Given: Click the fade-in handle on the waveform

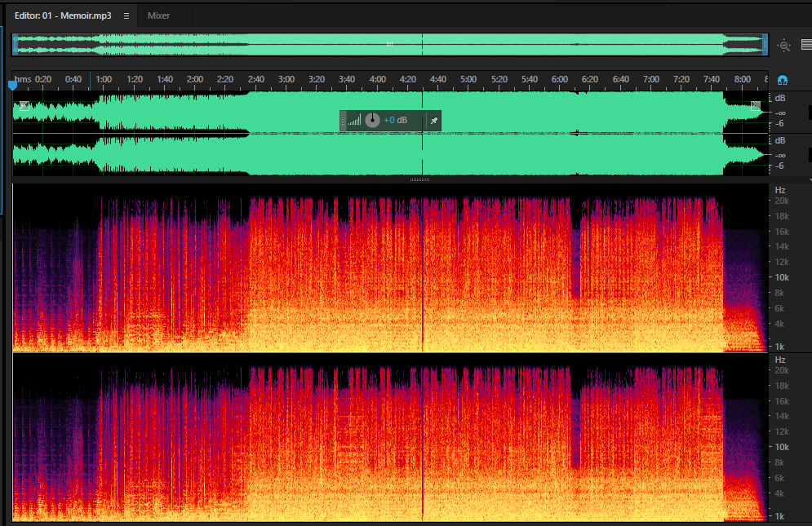Looking at the screenshot, I should coord(24,106).
